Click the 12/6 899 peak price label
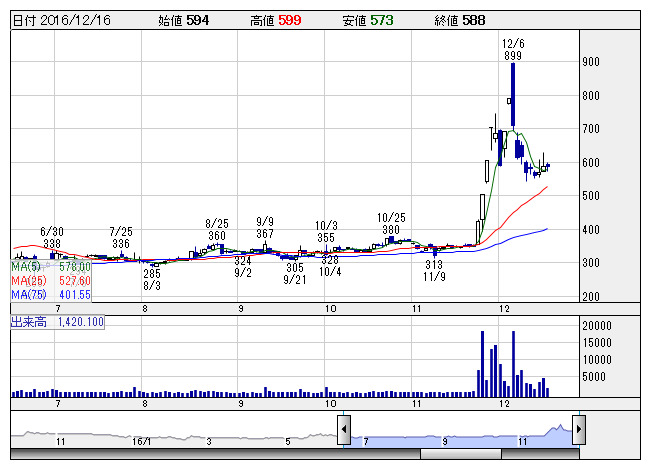 pyautogui.click(x=513, y=51)
